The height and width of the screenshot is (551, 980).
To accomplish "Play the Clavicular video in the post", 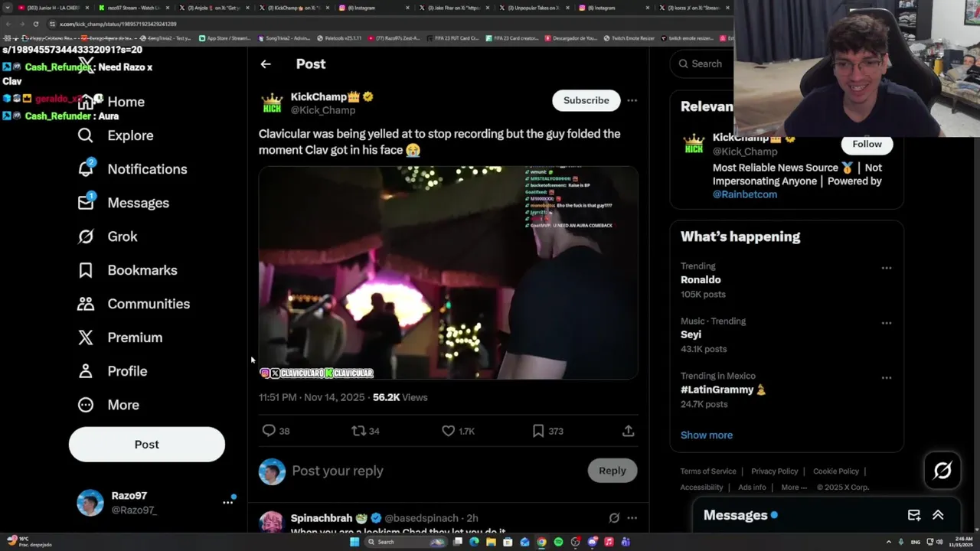I will (x=448, y=272).
